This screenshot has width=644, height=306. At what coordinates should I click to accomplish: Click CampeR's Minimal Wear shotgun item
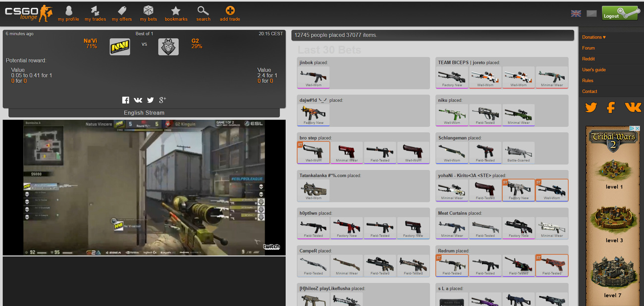point(347,265)
